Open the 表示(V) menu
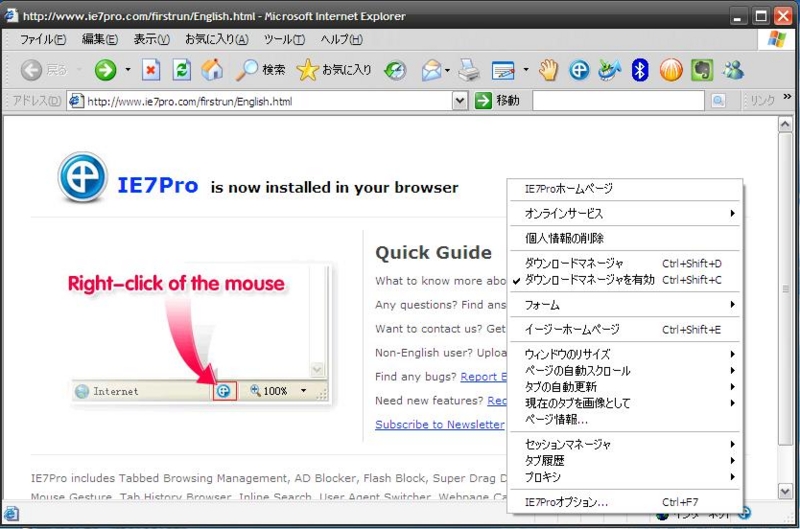The height and width of the screenshot is (529, 800). (x=152, y=39)
